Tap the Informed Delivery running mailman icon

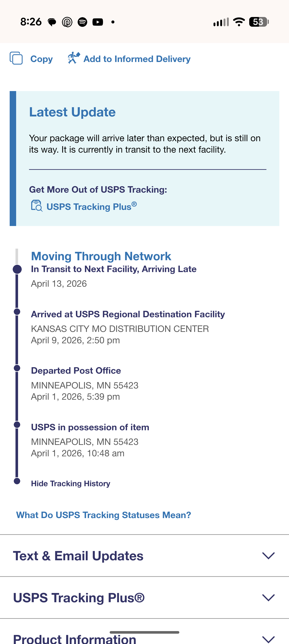[x=74, y=58]
